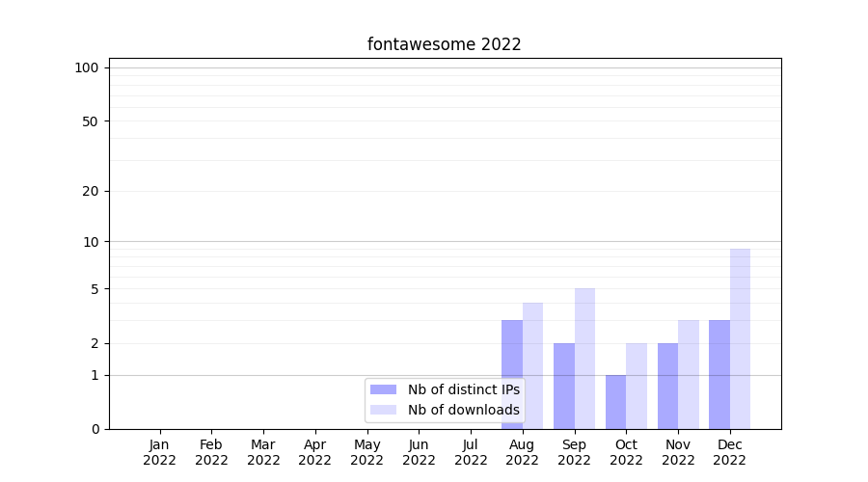
Task: Click the September downloads bar
Action: 584,358
